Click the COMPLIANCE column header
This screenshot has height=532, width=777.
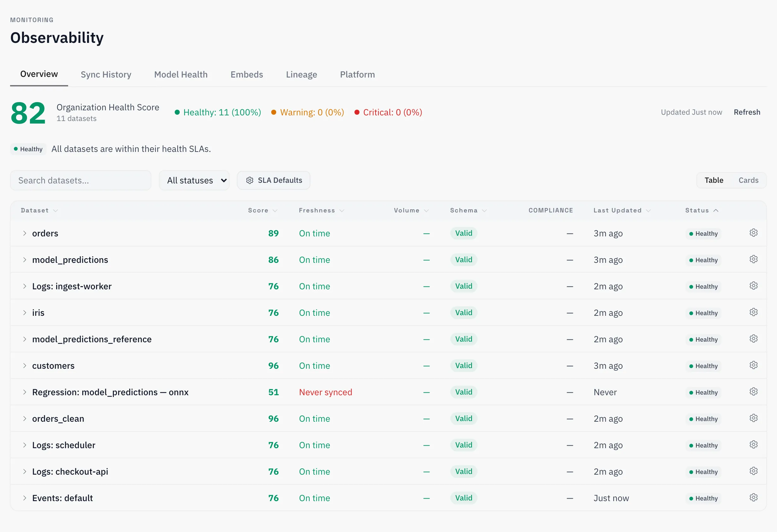tap(551, 211)
